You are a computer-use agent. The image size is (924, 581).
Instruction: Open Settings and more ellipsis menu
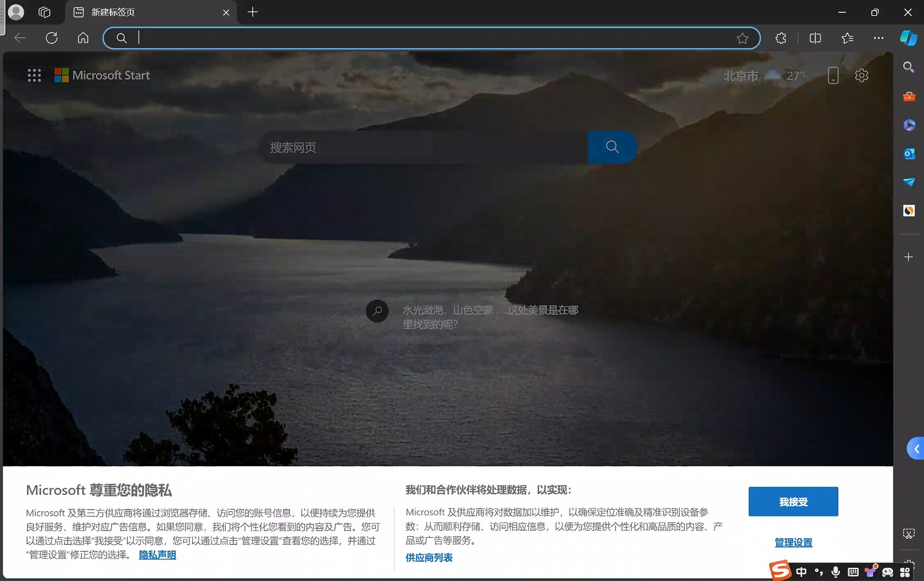point(878,38)
